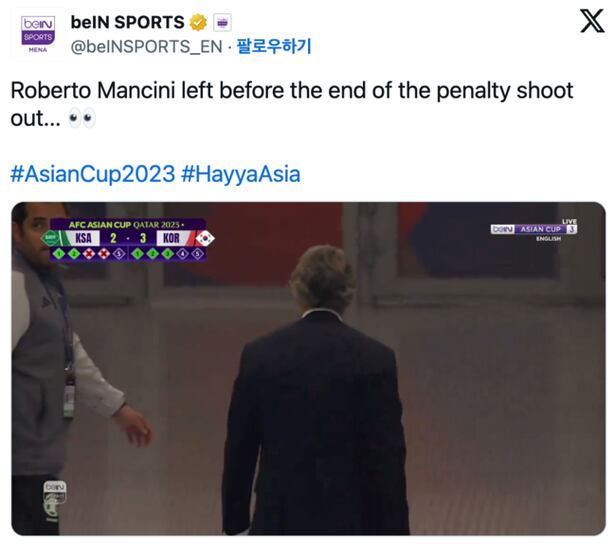
Task: Click the tweet text about Roberto Mancini
Action: [x=292, y=104]
